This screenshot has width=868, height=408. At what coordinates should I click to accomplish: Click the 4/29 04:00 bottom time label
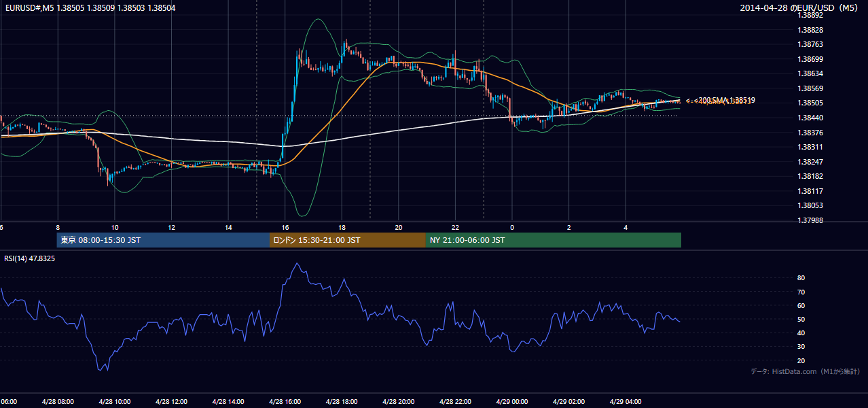[x=626, y=401]
